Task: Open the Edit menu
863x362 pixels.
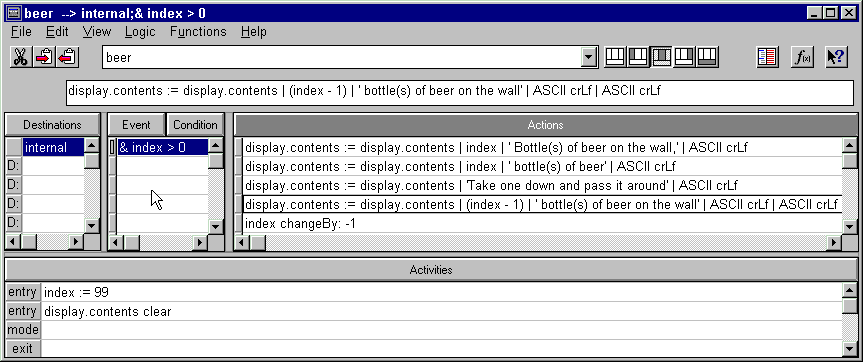Action: tap(57, 32)
